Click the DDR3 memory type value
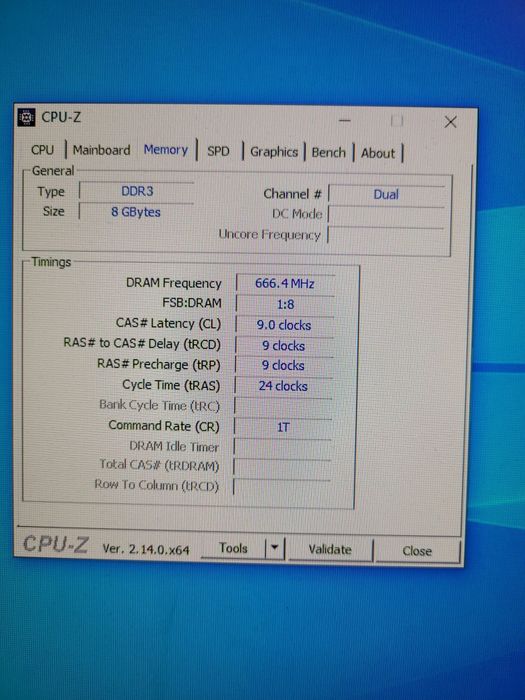This screenshot has width=525, height=700. point(137,192)
